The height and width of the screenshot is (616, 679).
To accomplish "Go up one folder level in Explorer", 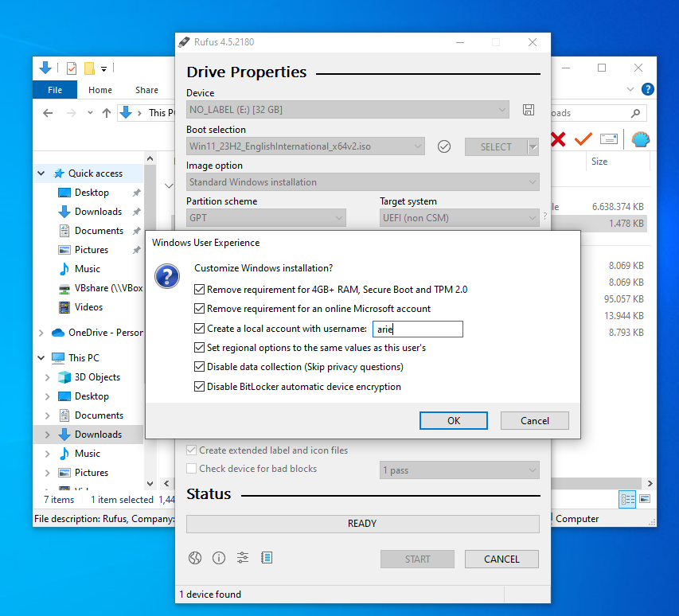I will [107, 114].
